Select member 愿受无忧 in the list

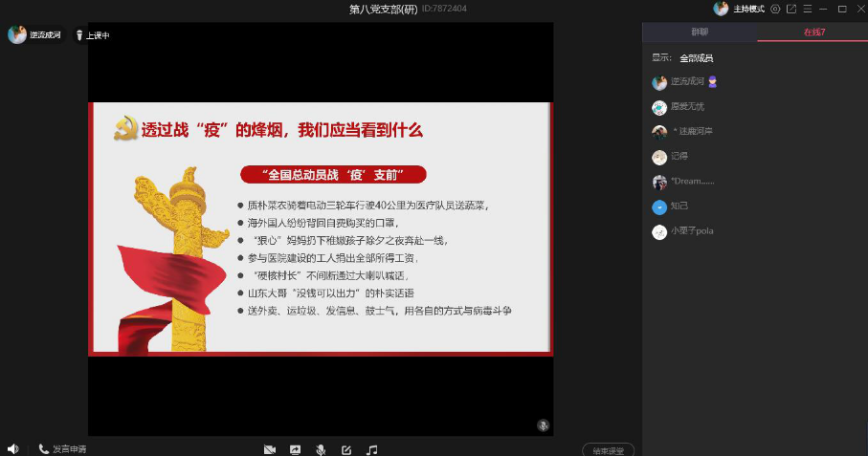686,107
